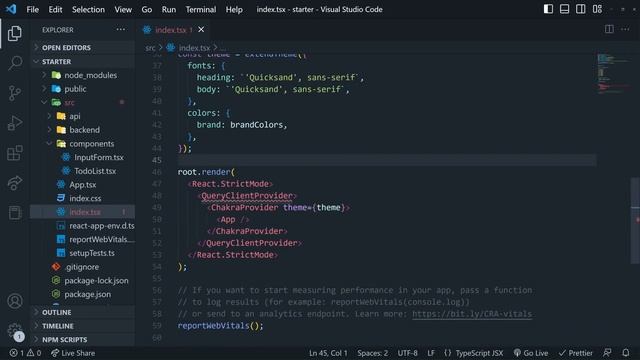Open the Terminal menu
The image size is (640, 360).
coord(201,9)
